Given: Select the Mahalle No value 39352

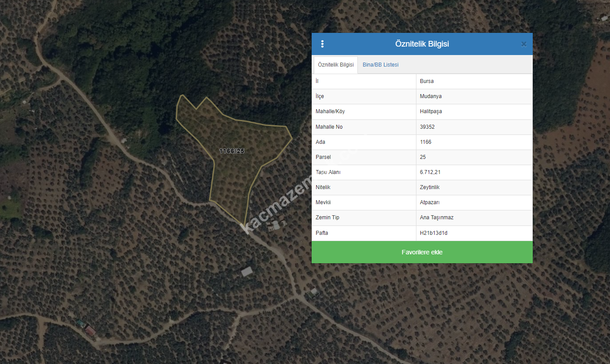Looking at the screenshot, I should tap(428, 127).
